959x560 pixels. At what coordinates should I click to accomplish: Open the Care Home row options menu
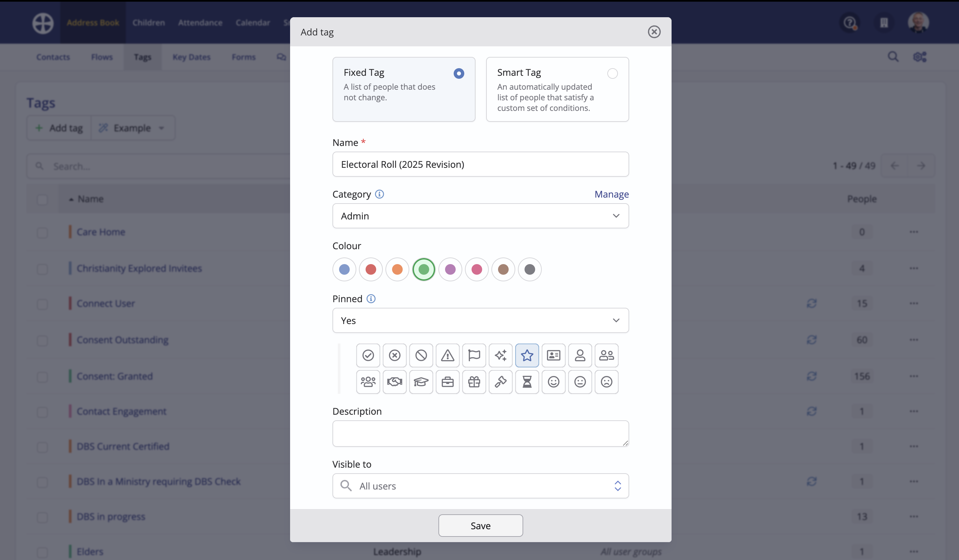(x=914, y=232)
